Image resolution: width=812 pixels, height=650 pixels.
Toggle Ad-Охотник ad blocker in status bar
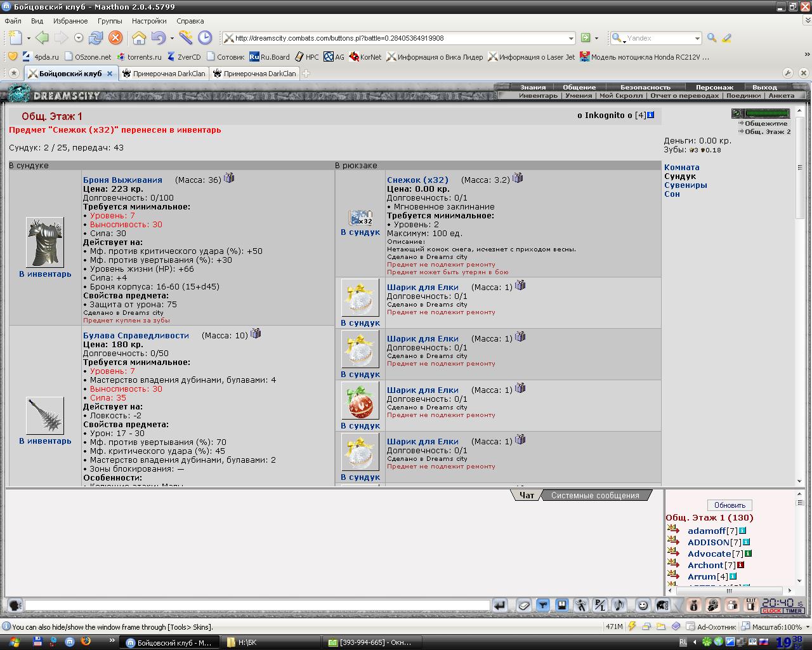tap(712, 627)
